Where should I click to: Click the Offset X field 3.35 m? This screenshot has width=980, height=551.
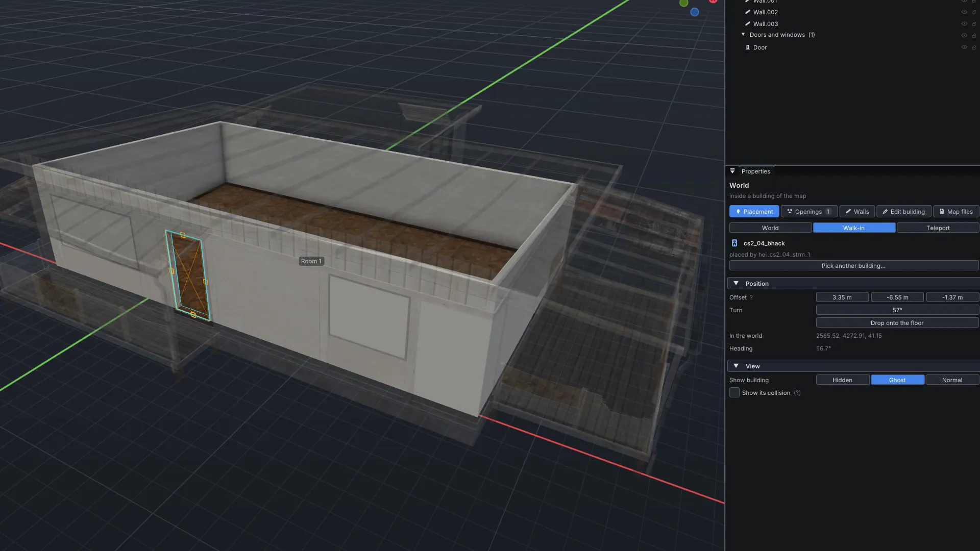[842, 297]
